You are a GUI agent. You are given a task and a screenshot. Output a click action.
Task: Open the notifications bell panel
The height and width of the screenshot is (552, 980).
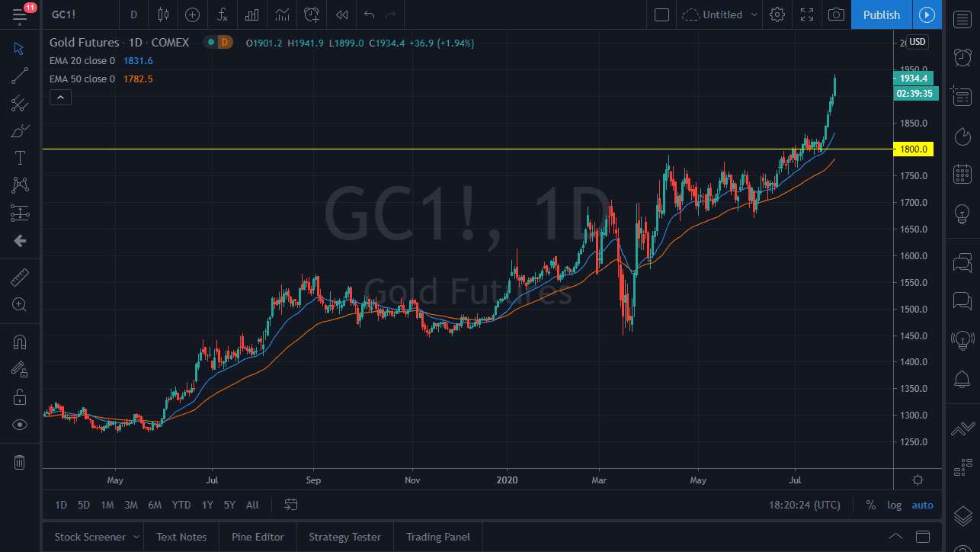click(x=962, y=379)
